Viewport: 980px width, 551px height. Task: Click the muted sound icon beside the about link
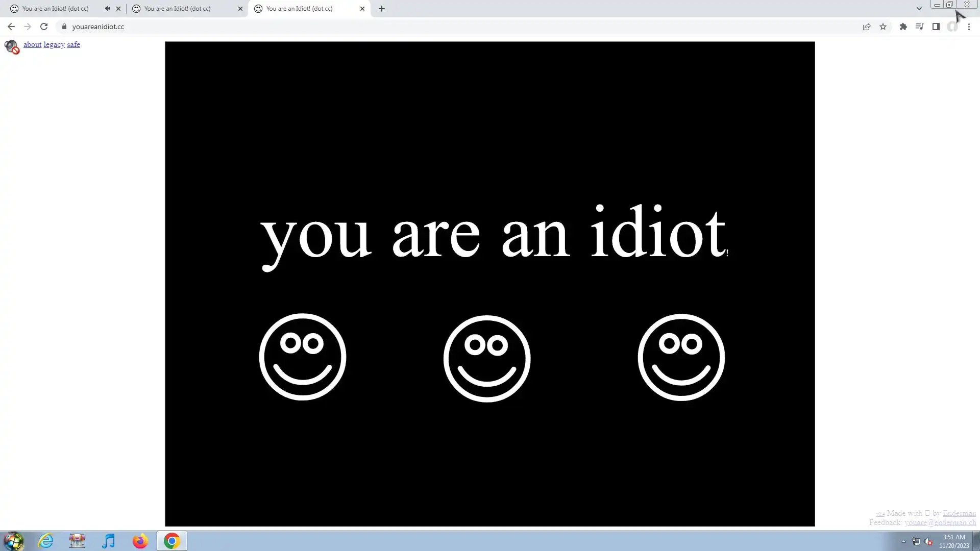click(11, 46)
